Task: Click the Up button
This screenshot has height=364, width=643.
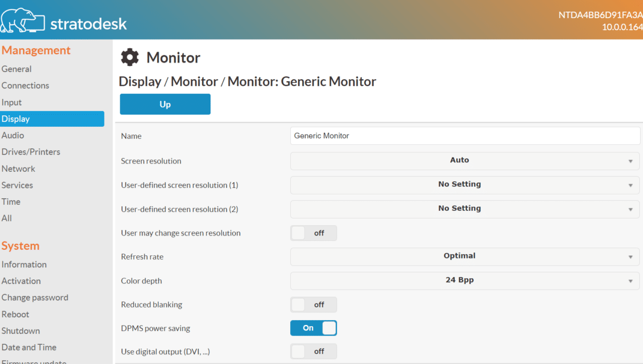Action: [165, 104]
